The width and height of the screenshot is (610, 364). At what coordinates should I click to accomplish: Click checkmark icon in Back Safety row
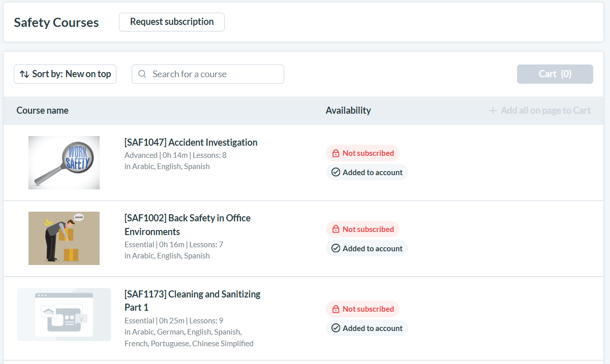tap(335, 249)
